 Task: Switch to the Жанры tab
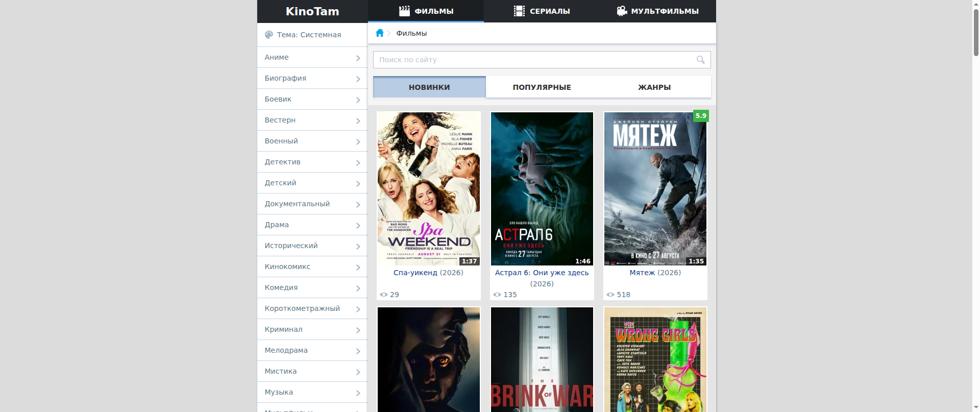tap(654, 87)
